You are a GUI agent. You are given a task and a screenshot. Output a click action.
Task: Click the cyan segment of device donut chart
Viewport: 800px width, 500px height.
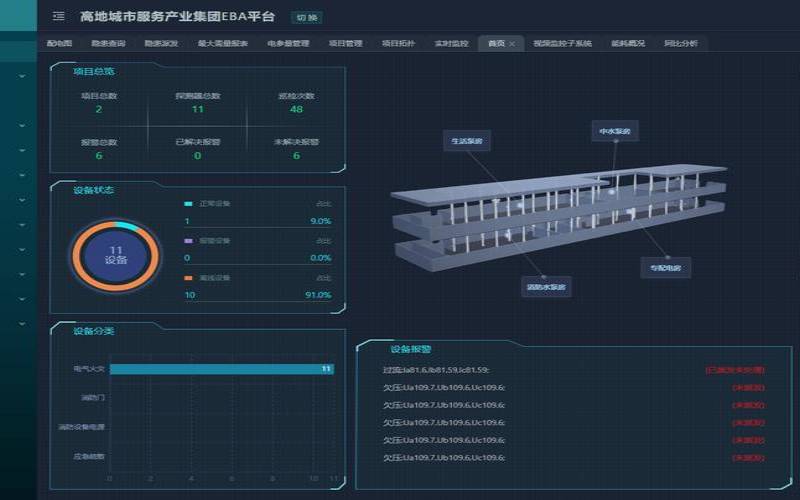[127, 226]
